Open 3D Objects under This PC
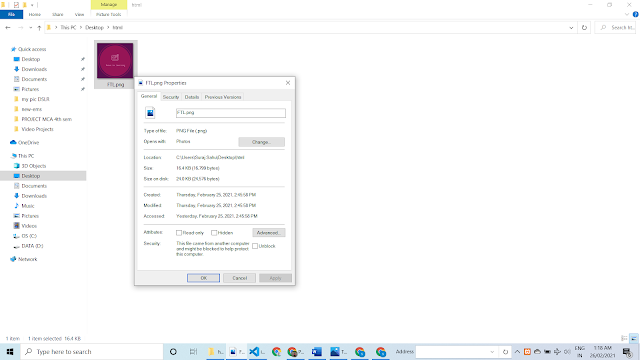Viewport: 640px width, 360px height. tap(33, 166)
